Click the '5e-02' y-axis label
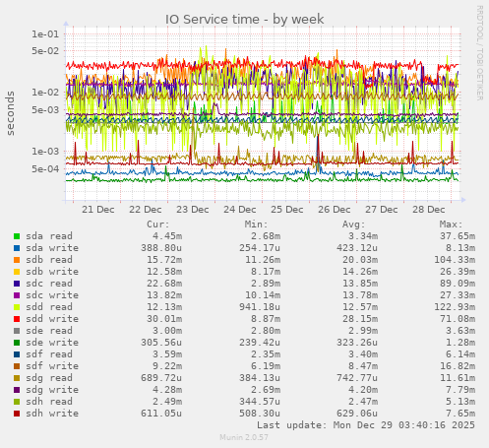Viewport: 489px width, 448px height. (45, 51)
